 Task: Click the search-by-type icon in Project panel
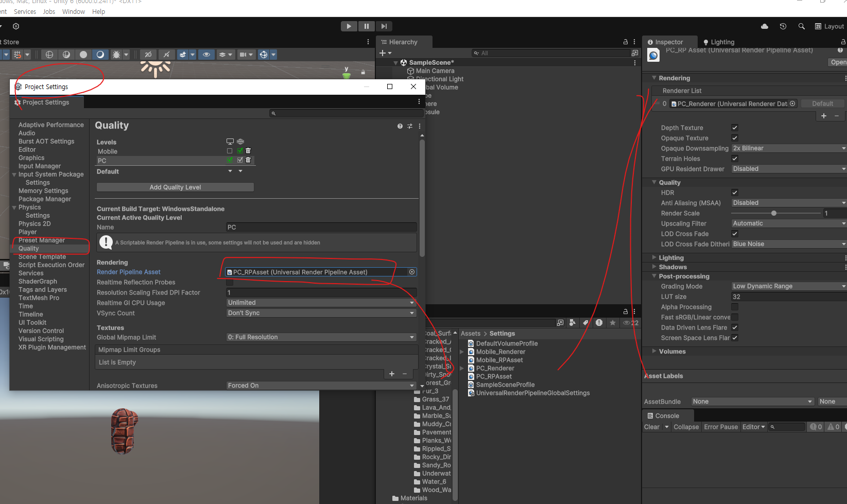[572, 323]
